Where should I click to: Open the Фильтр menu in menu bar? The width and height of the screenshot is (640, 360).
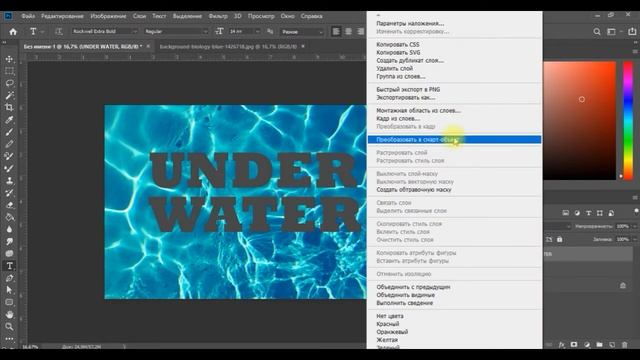click(x=218, y=16)
